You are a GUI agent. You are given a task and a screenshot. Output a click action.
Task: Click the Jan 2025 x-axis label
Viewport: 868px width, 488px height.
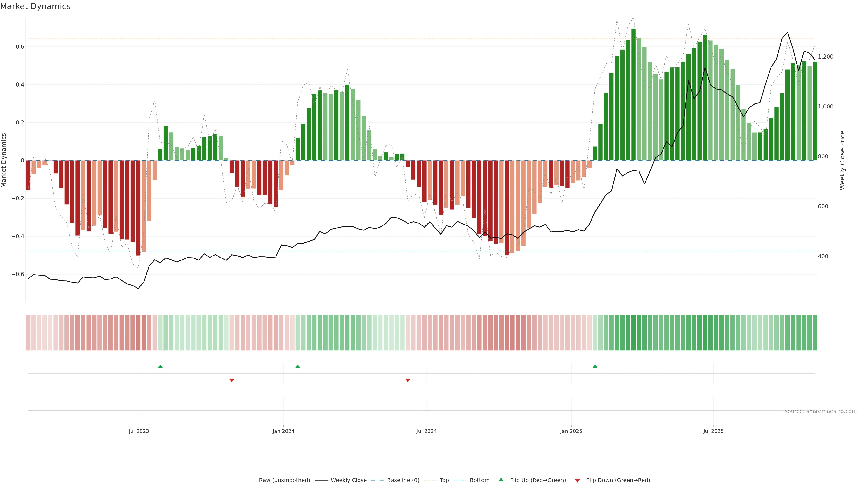click(x=571, y=431)
